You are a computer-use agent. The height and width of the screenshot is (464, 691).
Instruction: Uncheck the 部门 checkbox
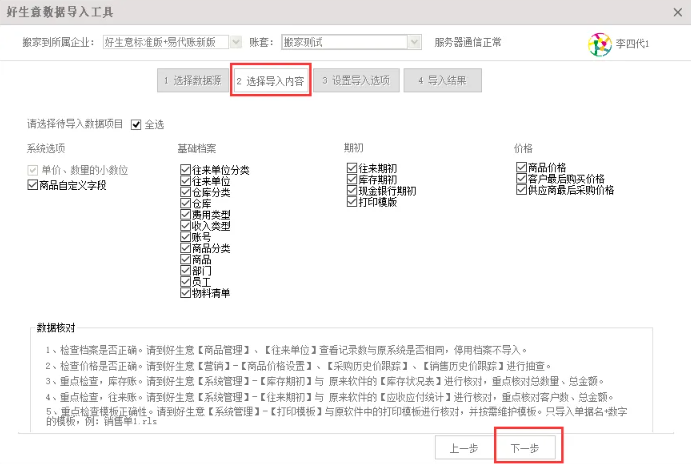coord(185,271)
